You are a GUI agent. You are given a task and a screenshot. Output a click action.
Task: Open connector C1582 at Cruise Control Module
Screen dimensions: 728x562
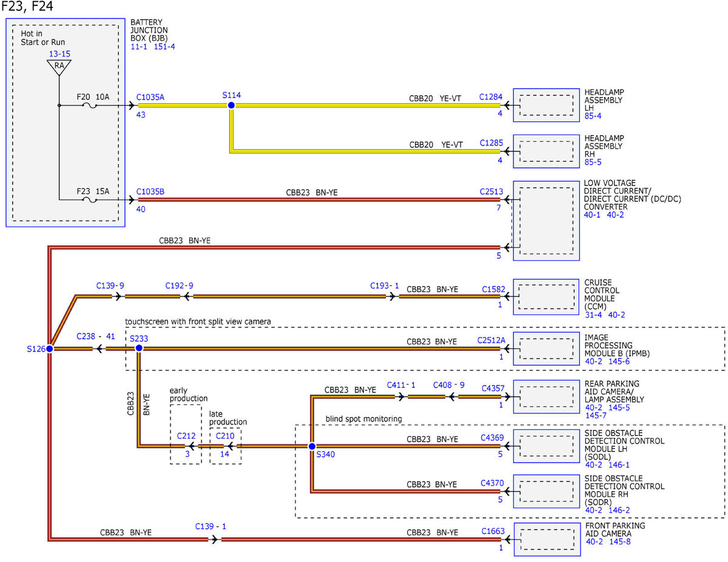point(493,290)
